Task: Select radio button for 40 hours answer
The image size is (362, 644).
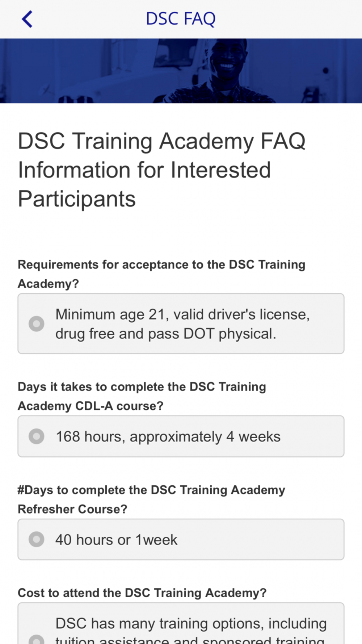Action: 37,539
